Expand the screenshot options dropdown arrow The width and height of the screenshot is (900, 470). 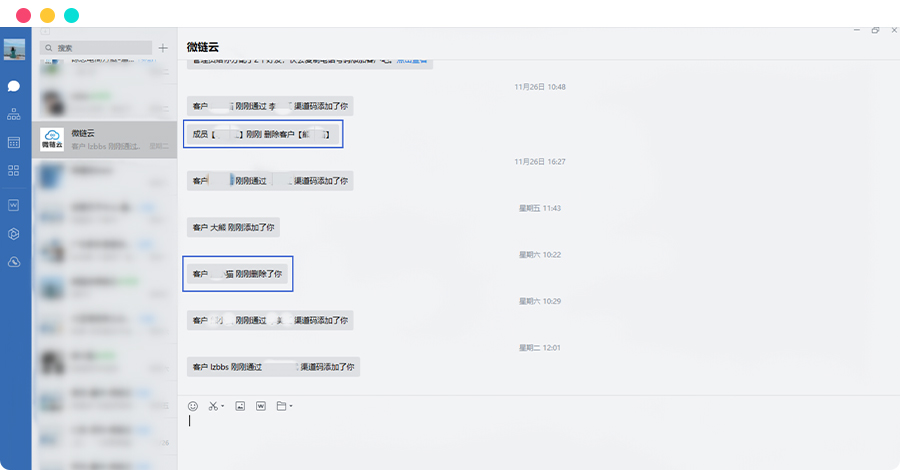point(222,407)
